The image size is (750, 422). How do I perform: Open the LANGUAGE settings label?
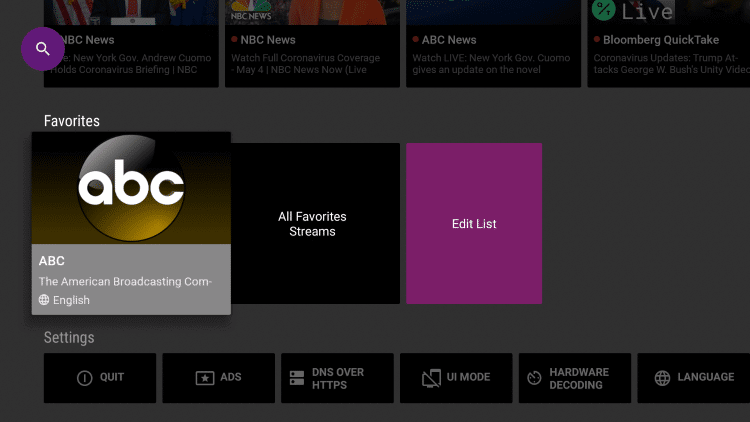click(706, 377)
